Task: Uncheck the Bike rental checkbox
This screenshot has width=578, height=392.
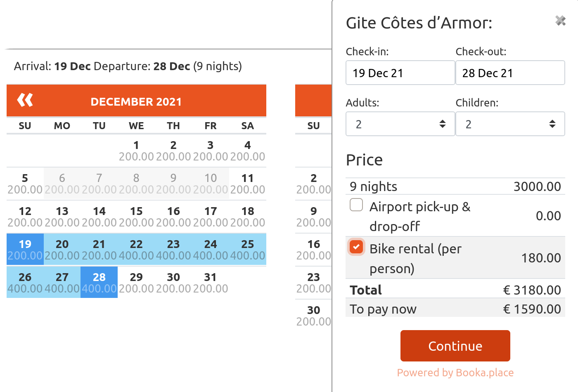Action: tap(356, 247)
